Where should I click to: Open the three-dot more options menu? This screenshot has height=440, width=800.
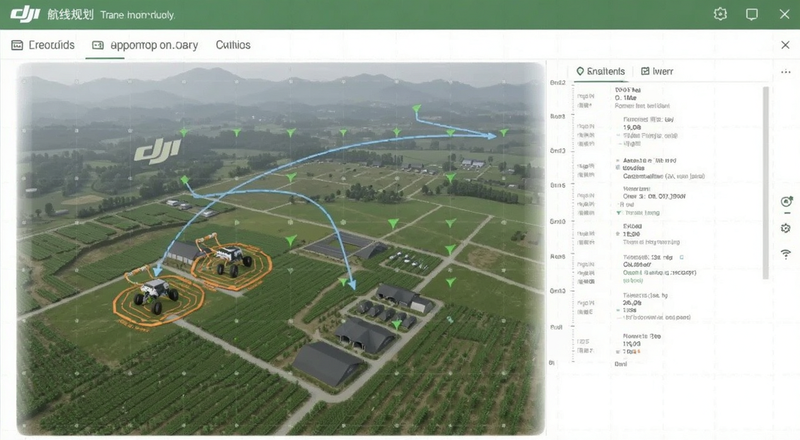785,72
